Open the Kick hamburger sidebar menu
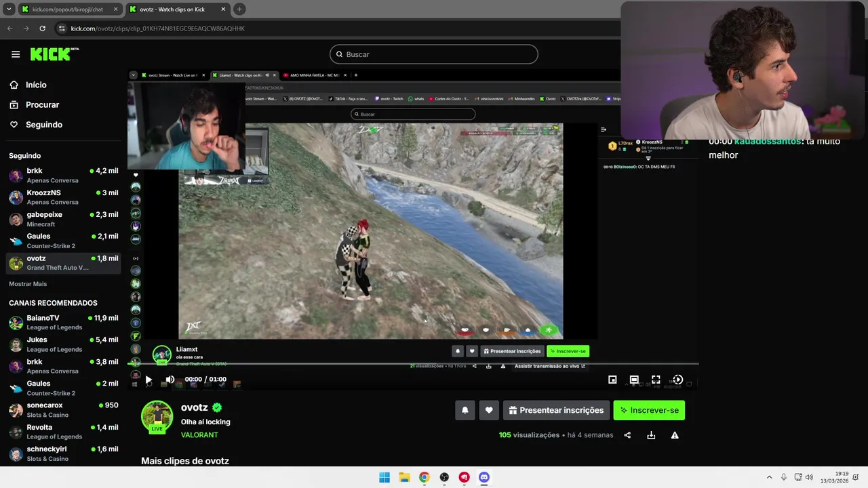Viewport: 868px width, 488px height. click(16, 54)
